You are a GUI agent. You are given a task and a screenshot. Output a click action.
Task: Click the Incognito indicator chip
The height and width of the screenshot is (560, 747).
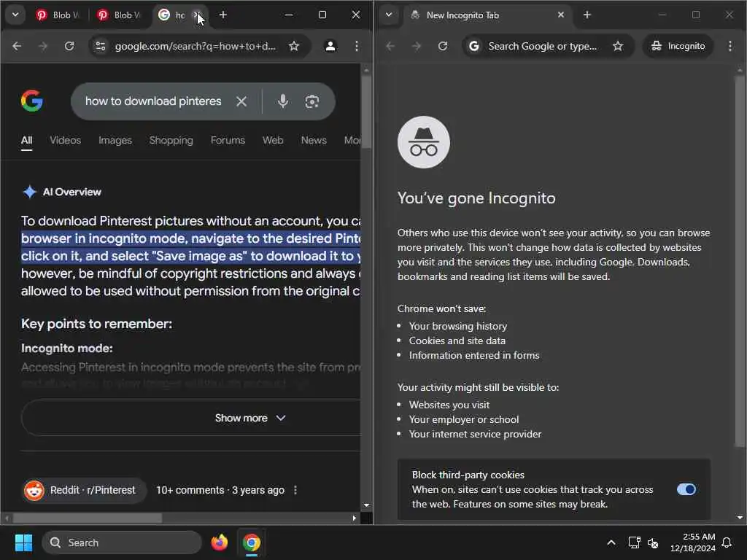click(678, 46)
